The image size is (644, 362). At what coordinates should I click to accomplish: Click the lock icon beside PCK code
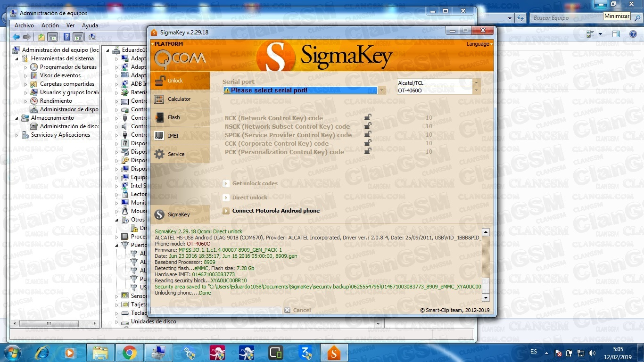(368, 152)
